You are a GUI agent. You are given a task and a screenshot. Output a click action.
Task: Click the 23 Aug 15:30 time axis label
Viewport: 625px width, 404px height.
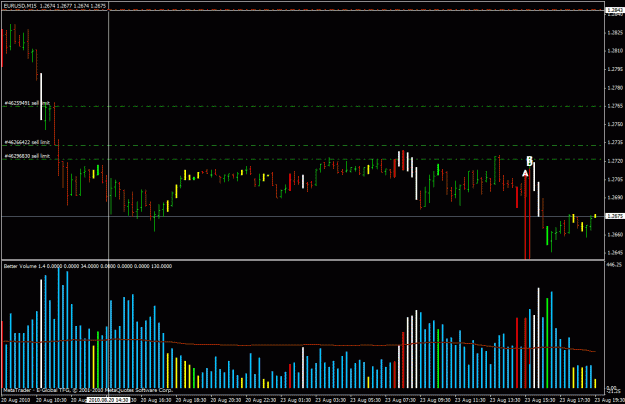[x=540, y=400]
